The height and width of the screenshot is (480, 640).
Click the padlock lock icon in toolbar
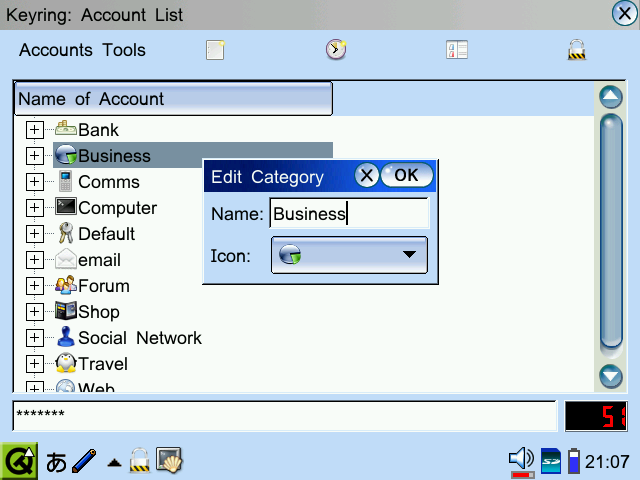coord(577,50)
